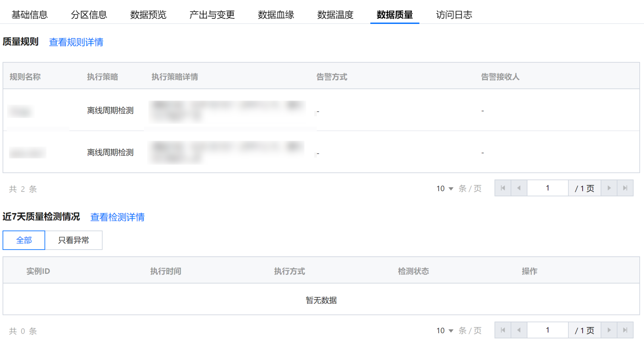Switch to the 访问日志 tab
Viewport: 644px width, 350px height.
(454, 14)
